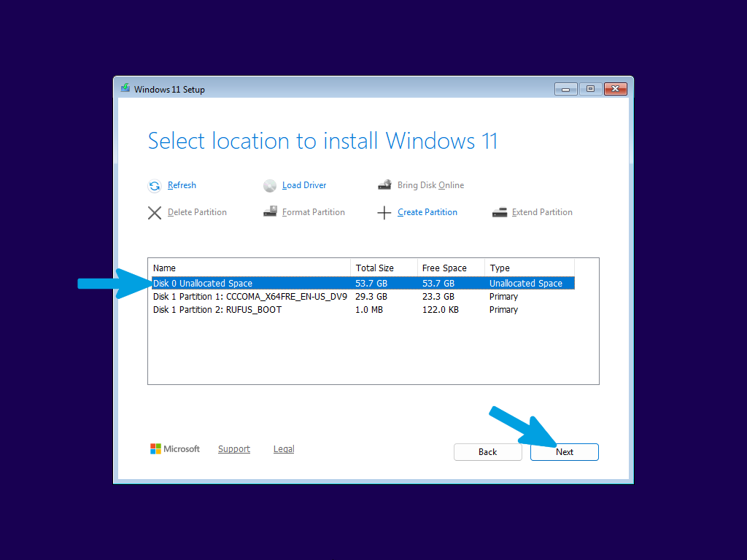Viewport: 747px width, 560px height.
Task: Click the Windows Setup title bar icon
Action: pyautogui.click(x=125, y=88)
